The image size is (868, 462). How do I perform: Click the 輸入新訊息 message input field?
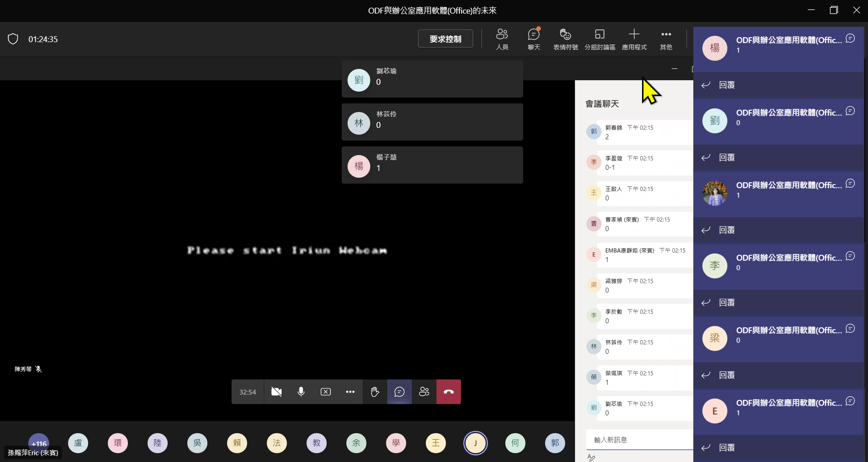639,440
